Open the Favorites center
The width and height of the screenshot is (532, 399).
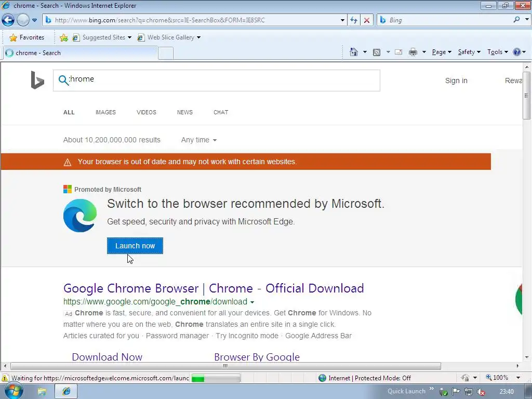[x=27, y=37]
